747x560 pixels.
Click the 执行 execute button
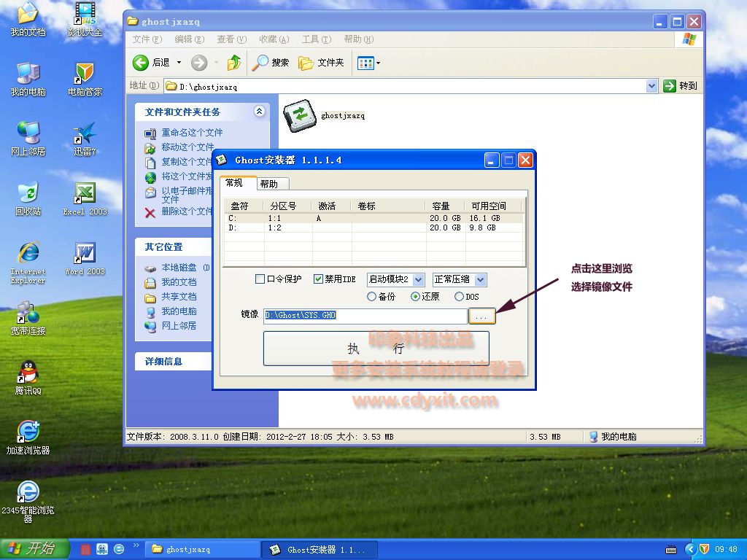tap(376, 349)
